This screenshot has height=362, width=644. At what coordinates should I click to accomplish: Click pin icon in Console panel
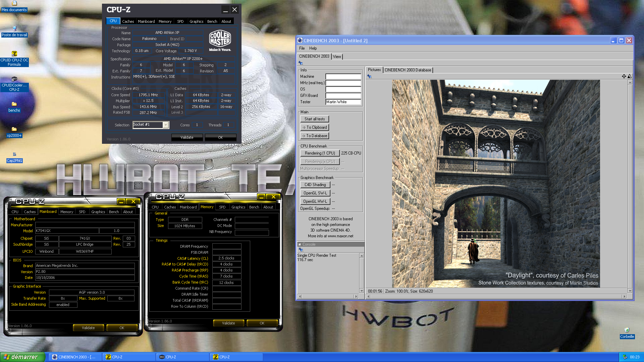[x=301, y=250]
